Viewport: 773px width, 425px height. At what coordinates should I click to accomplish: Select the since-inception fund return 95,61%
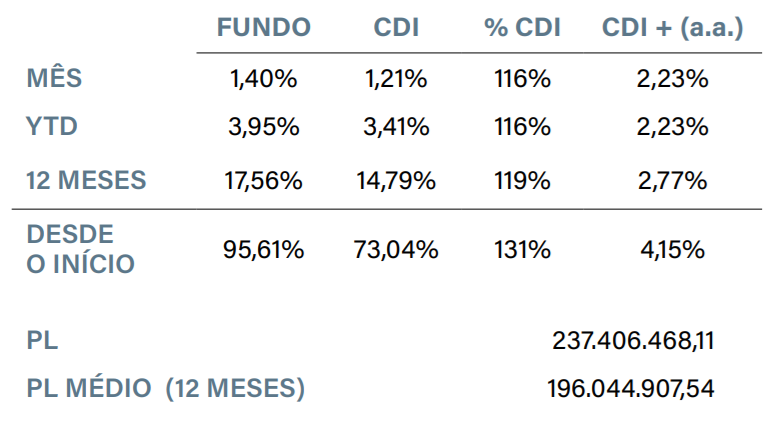(x=265, y=249)
